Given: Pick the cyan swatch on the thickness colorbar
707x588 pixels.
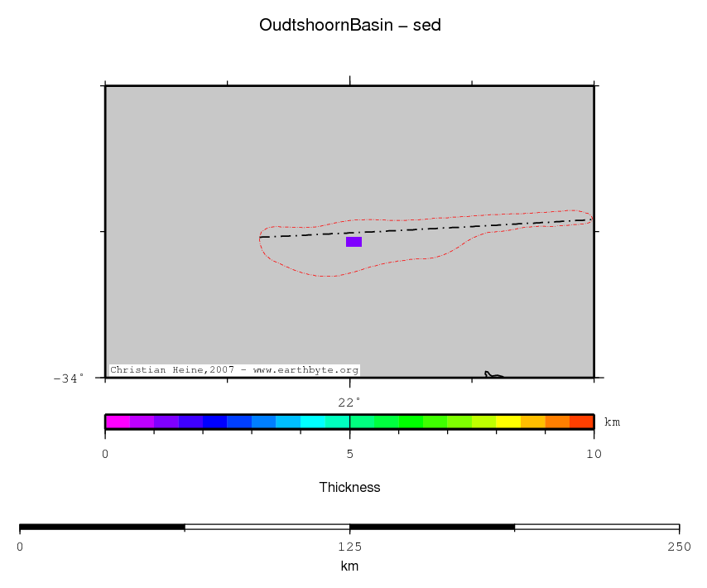Looking at the screenshot, I should tap(312, 422).
